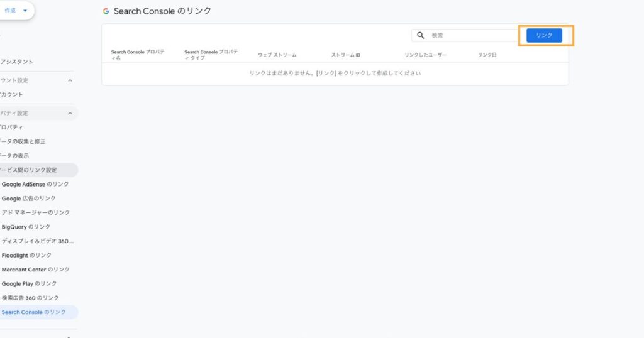Image resolution: width=644 pixels, height=338 pixels.
Task: Open Google Play のリンク
Action: (29, 284)
